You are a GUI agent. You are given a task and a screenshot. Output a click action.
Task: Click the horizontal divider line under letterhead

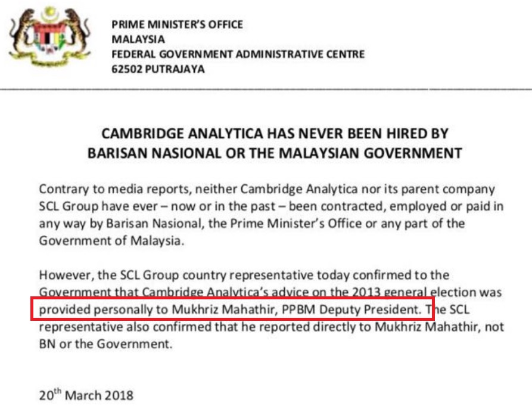tap(266, 89)
